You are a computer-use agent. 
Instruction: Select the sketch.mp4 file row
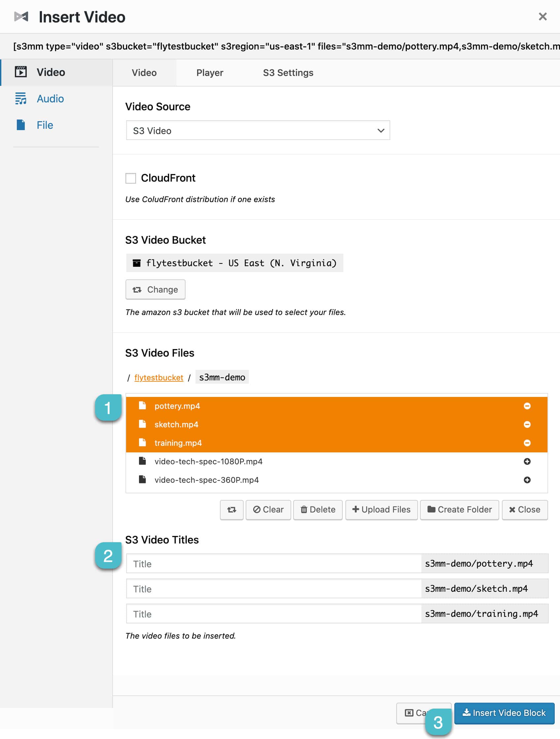336,424
